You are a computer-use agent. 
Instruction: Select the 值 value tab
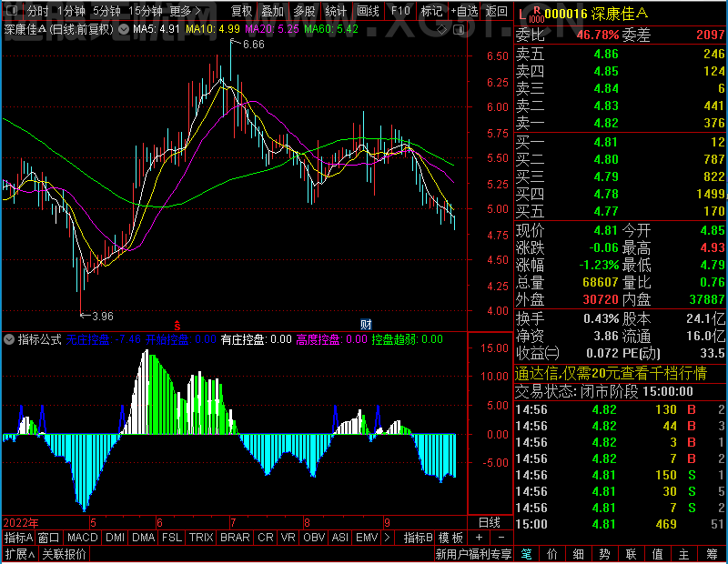point(657,554)
